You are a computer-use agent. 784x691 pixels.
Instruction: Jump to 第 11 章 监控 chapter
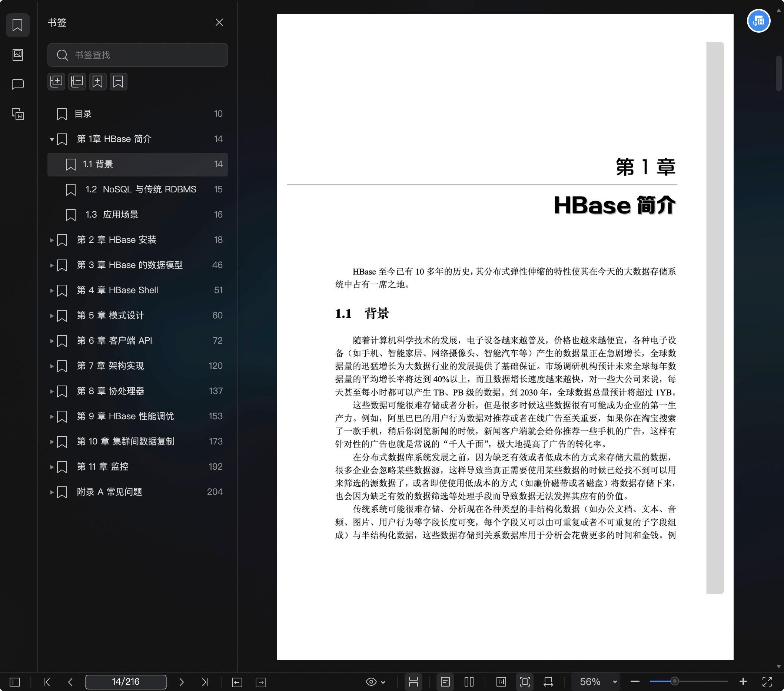(x=103, y=467)
